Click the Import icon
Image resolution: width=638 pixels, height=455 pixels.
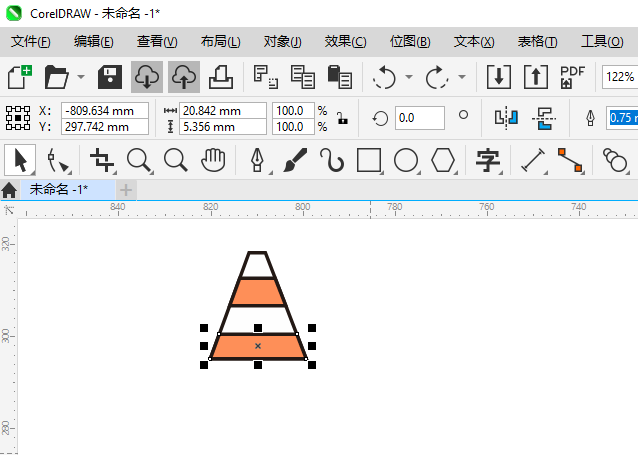[x=499, y=77]
